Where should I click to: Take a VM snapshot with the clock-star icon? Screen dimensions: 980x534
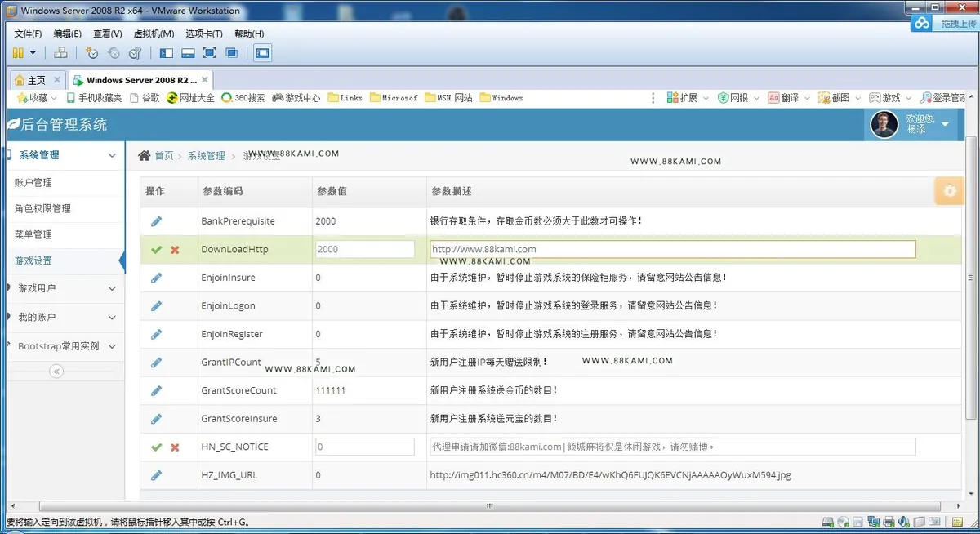[91, 53]
